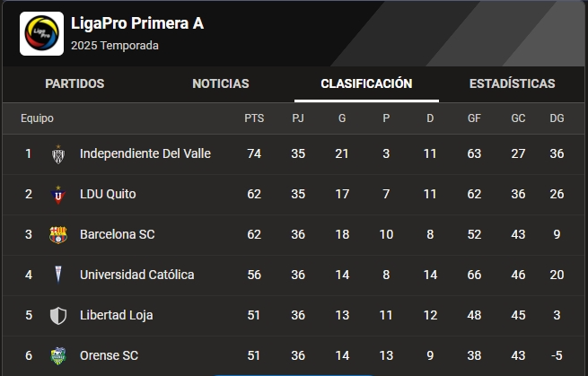The image size is (588, 376).
Task: Select the Clasificación tab
Action: point(366,83)
